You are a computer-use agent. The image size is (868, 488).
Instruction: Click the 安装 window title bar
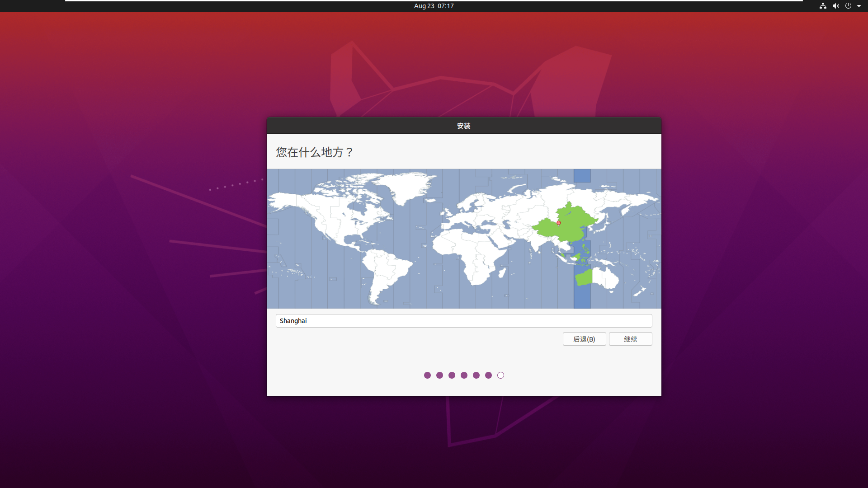coord(463,126)
